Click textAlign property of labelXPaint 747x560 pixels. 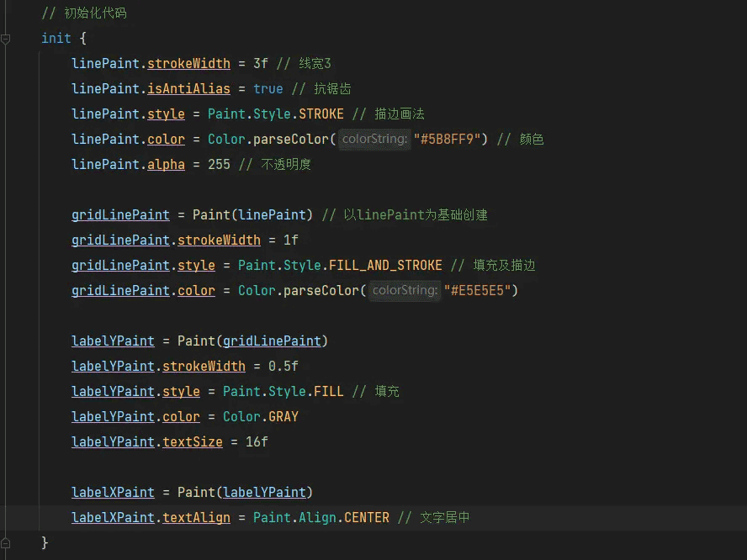[196, 518]
